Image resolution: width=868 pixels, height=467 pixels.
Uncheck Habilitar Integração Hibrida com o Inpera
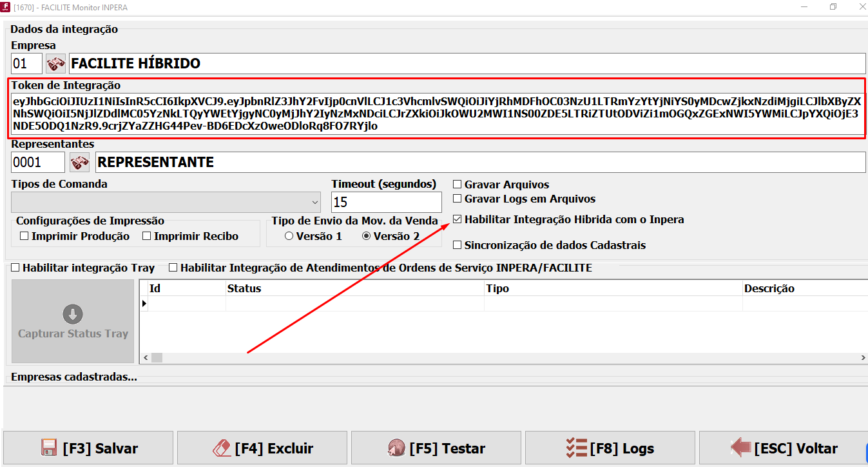coord(458,219)
